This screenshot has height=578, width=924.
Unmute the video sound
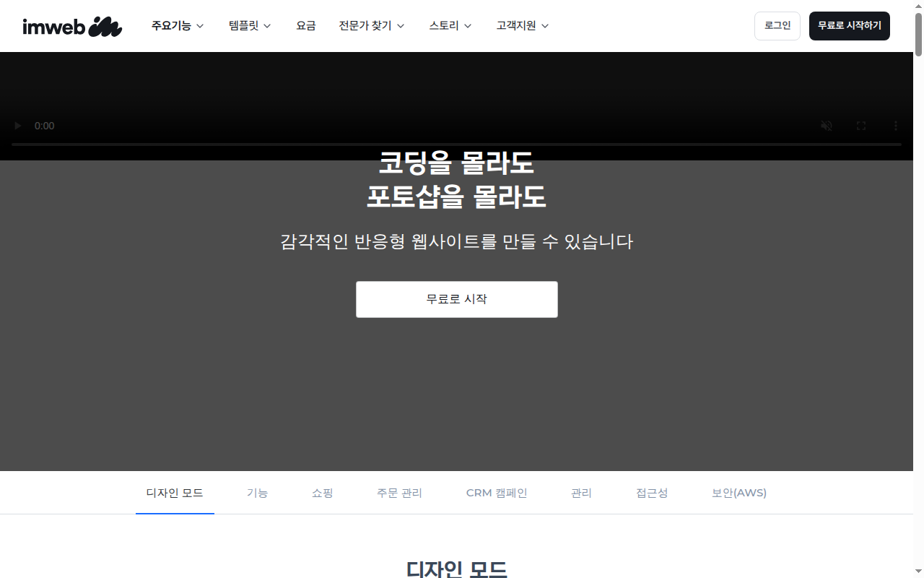pos(827,126)
